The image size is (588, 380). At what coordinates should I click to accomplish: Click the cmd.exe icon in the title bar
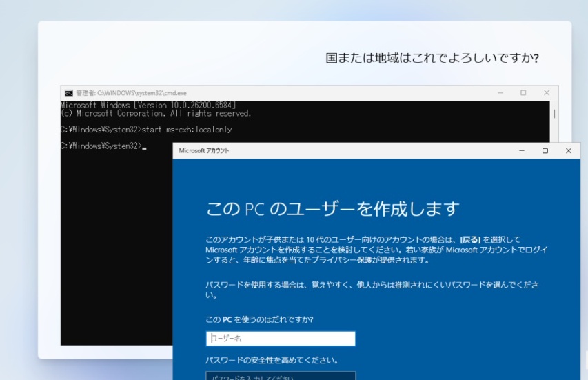coord(68,93)
